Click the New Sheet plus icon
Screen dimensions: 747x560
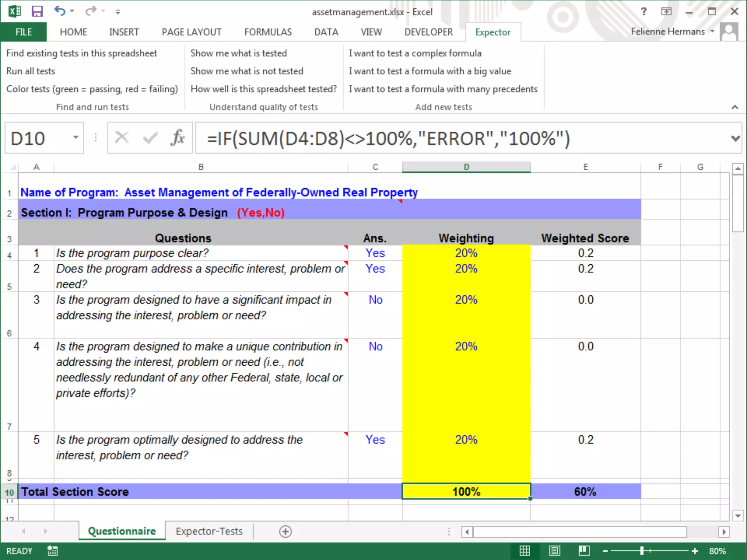point(285,532)
